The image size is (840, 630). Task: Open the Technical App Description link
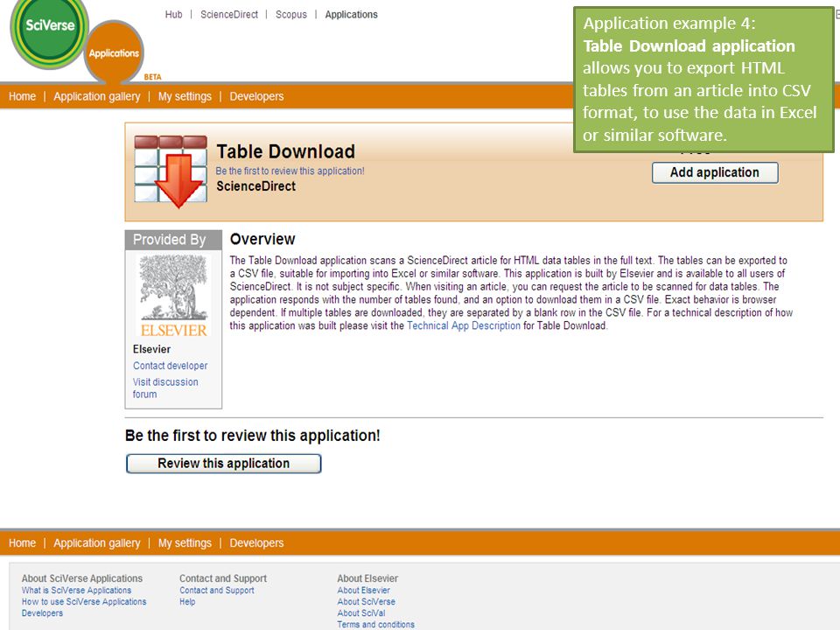(464, 325)
